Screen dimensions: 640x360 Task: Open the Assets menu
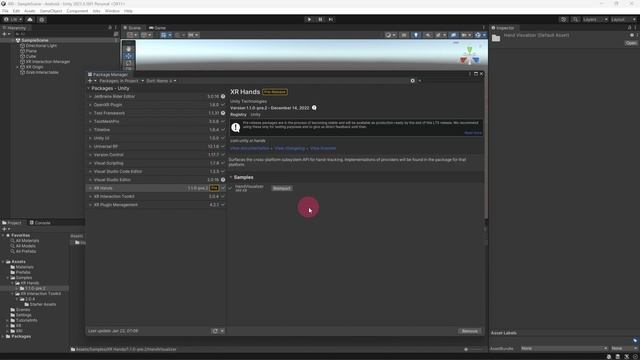click(x=30, y=11)
